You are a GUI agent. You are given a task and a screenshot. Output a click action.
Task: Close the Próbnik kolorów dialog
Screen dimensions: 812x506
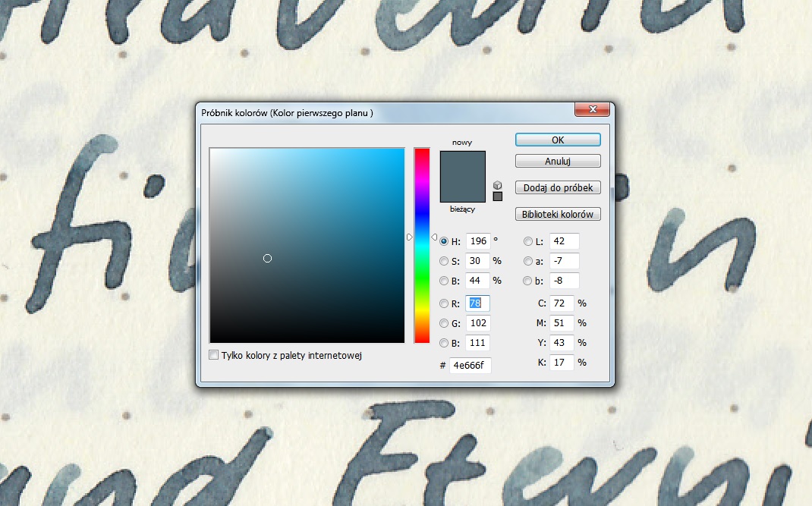[x=593, y=111]
